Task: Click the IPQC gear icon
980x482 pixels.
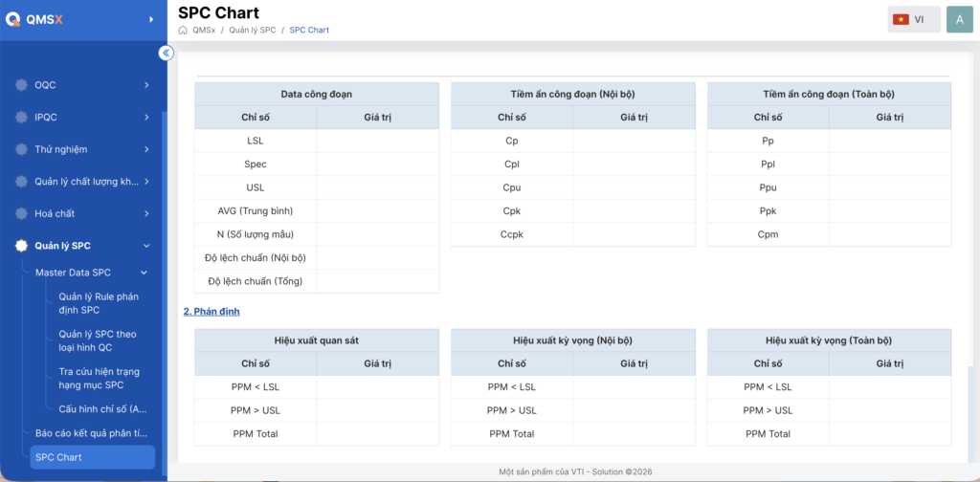Action: click(22, 117)
